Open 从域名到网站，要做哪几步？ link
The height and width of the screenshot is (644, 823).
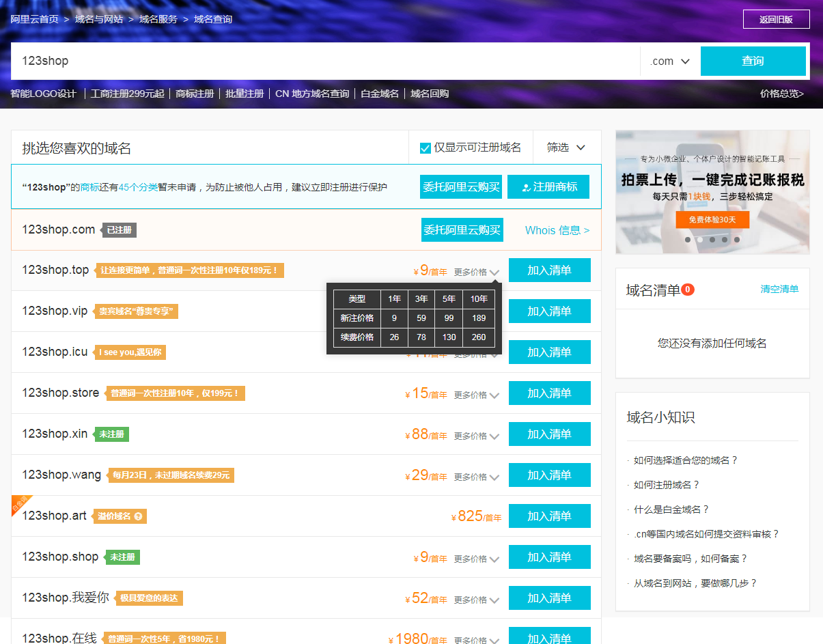coord(695,583)
